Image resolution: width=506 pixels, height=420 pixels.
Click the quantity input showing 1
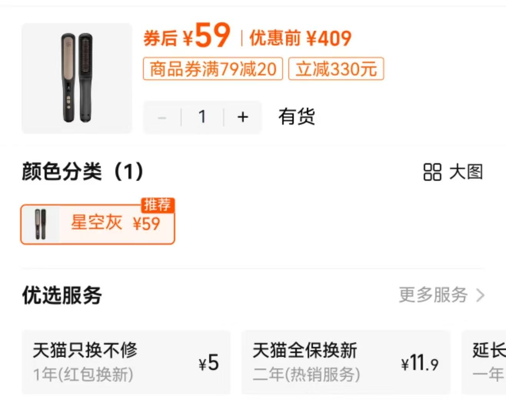[202, 117]
